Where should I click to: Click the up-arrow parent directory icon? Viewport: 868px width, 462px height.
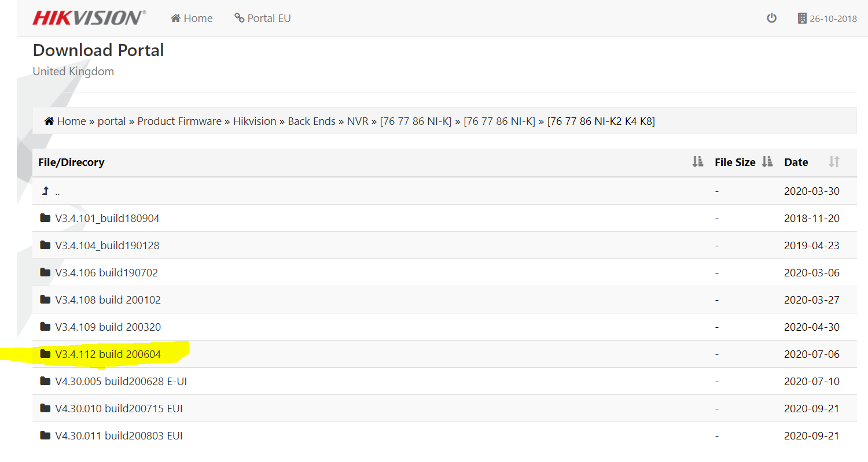[x=45, y=191]
